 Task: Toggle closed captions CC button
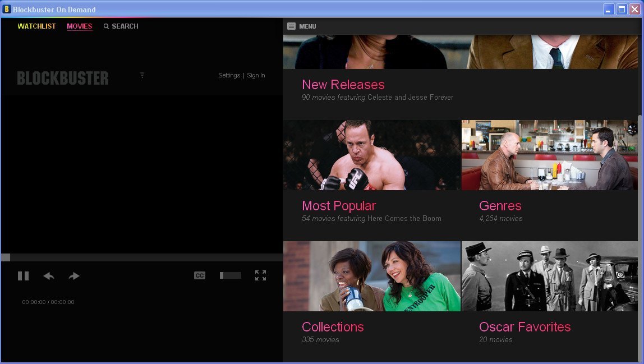click(200, 275)
